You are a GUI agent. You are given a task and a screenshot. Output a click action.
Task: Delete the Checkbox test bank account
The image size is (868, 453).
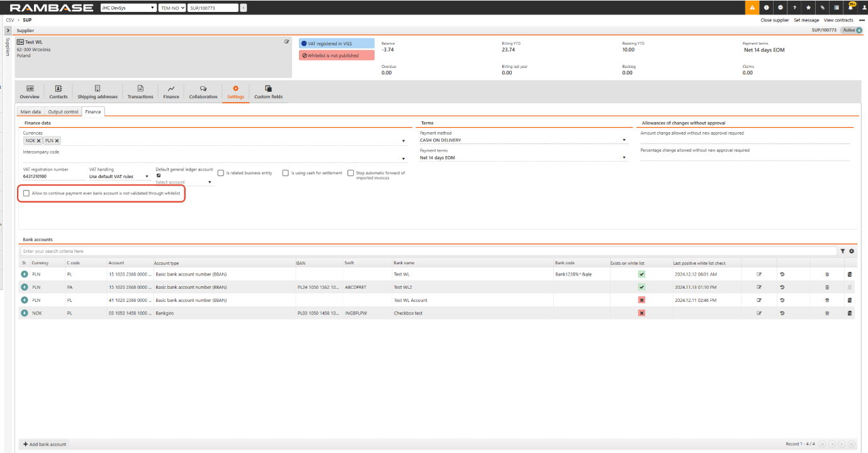click(827, 313)
